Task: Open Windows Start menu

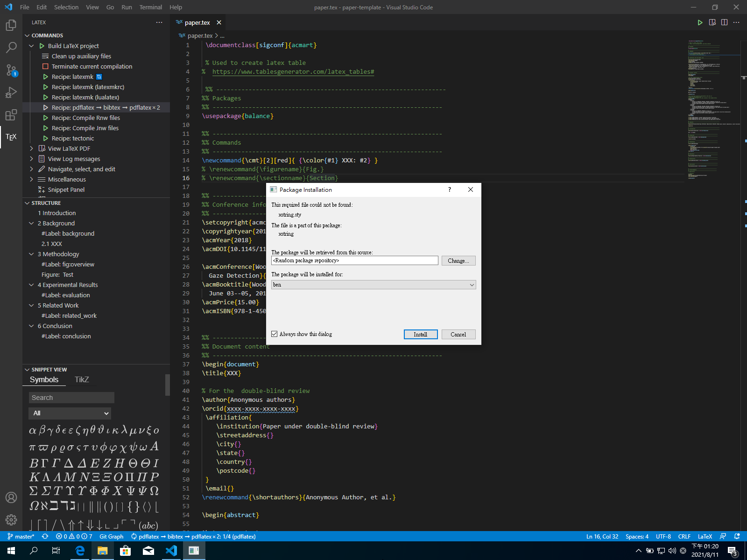Action: [x=11, y=551]
